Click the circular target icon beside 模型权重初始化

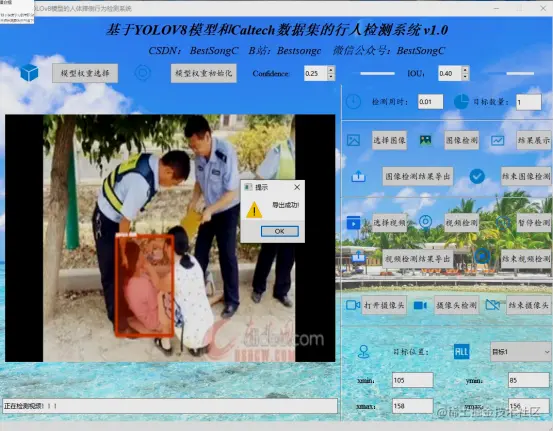coord(143,73)
